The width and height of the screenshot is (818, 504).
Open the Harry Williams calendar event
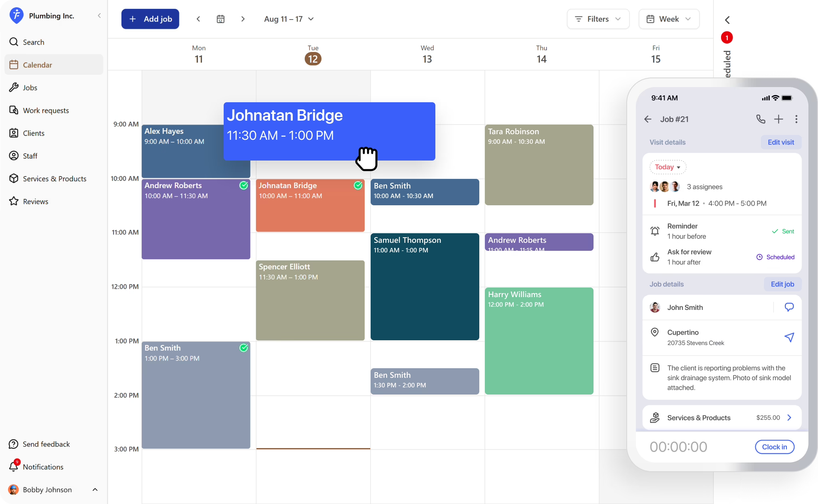coord(538,341)
